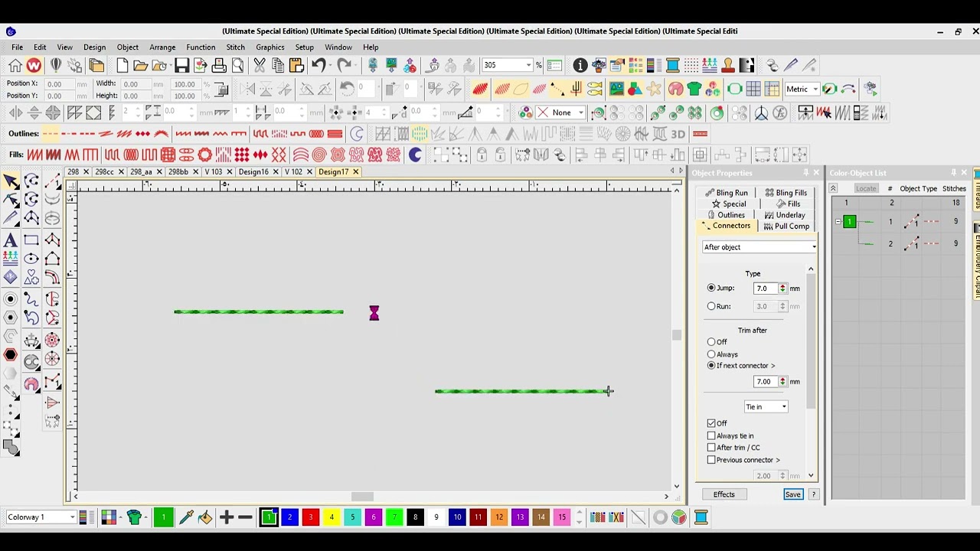Enable the 'Previous connector >' checkbox

711,460
